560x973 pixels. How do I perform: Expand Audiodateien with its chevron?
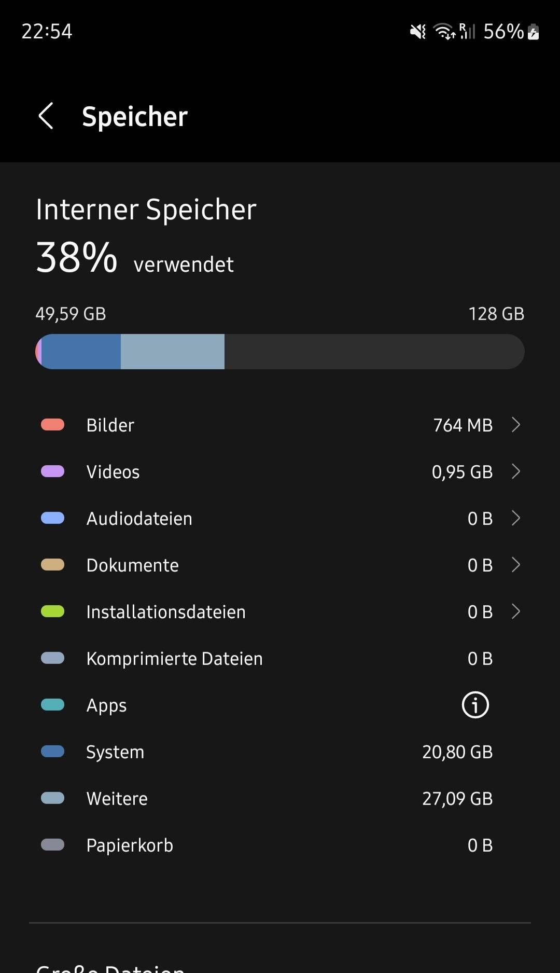(515, 518)
